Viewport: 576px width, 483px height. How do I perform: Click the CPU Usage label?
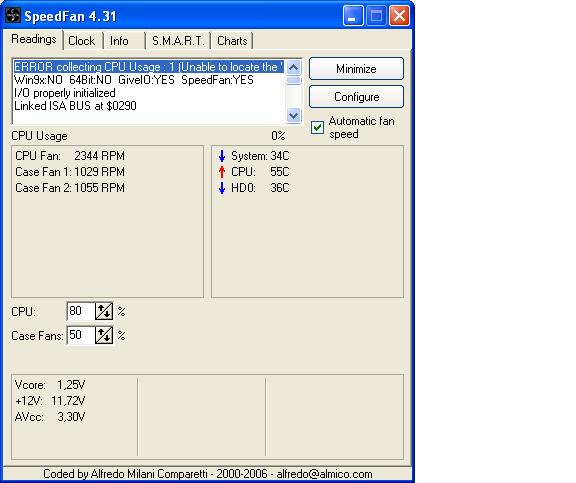point(39,136)
